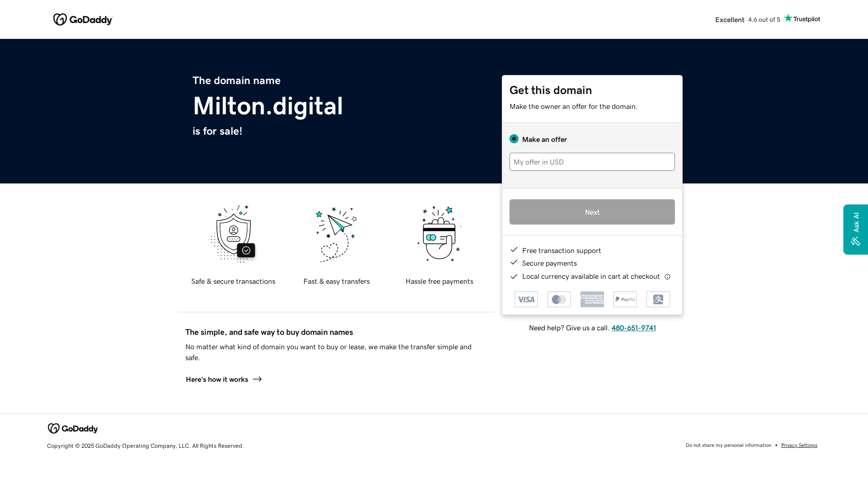Click the My offer in USD input field
868x488 pixels.
(x=592, y=162)
